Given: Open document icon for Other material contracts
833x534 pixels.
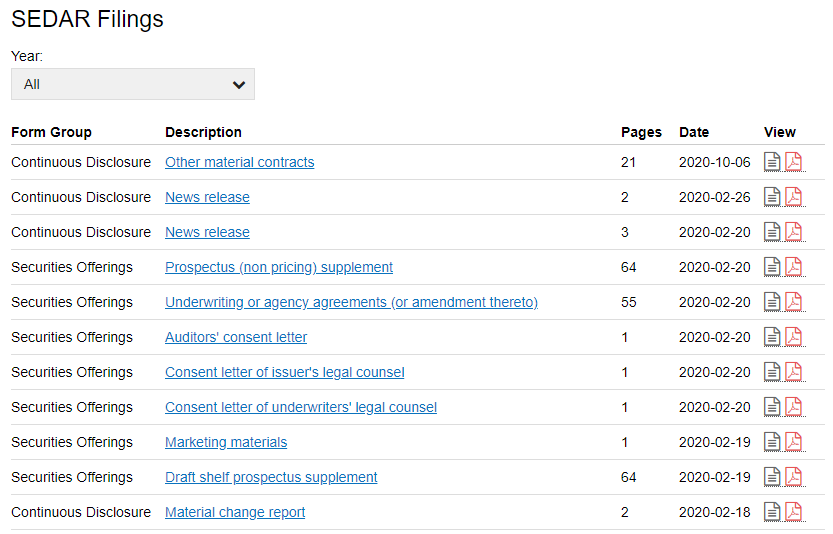Looking at the screenshot, I should point(773,162).
